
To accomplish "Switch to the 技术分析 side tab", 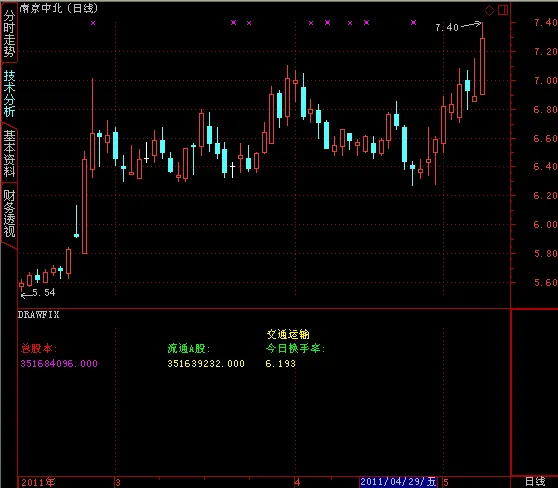I will pos(10,94).
